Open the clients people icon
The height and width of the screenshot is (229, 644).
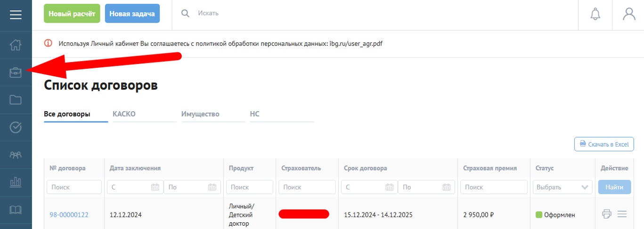(x=16, y=155)
